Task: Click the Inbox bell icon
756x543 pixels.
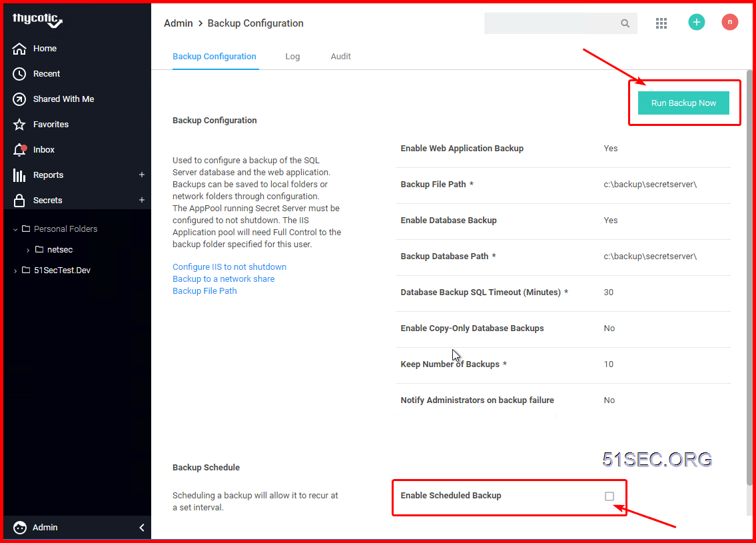Action: (19, 150)
